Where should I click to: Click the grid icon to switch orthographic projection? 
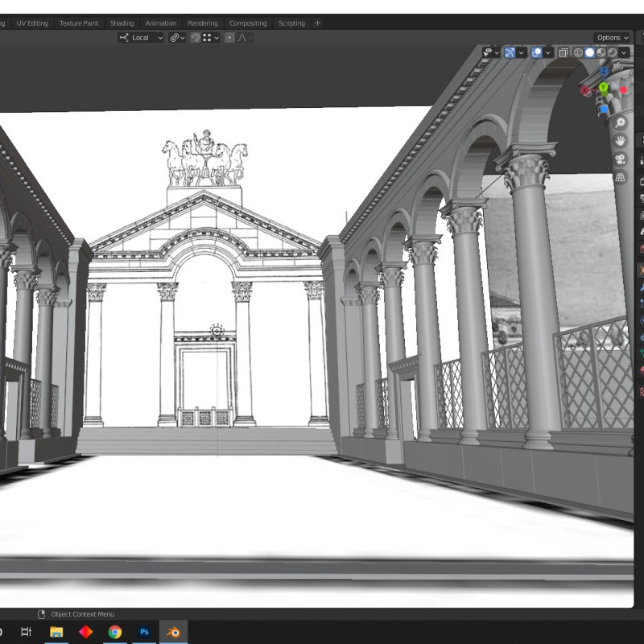click(x=620, y=177)
